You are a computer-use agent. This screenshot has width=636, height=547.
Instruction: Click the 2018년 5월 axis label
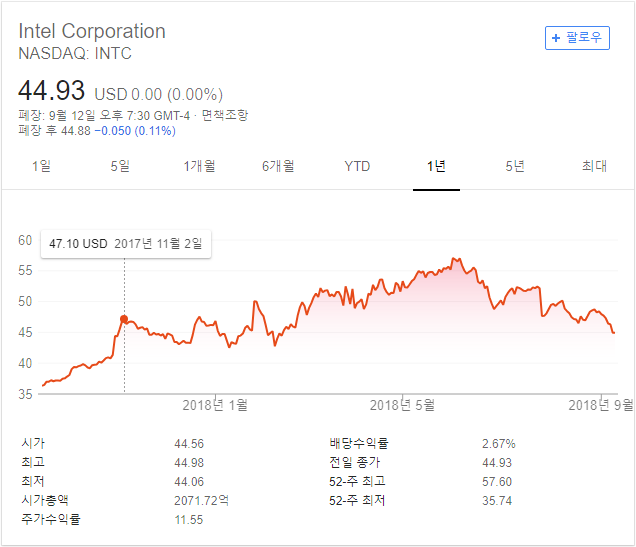[402, 405]
